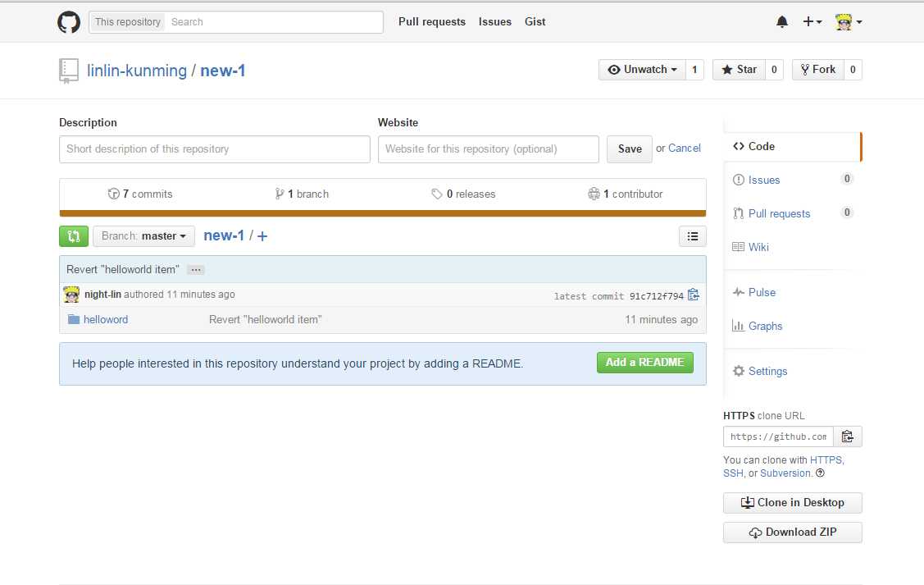View the 0 releases page
The height and width of the screenshot is (585, 924).
(463, 194)
